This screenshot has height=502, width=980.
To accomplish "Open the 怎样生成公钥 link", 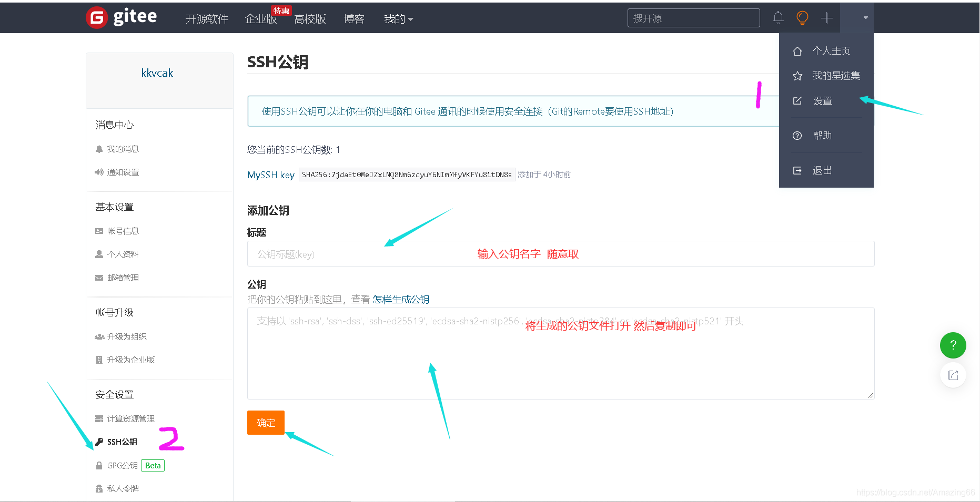I will pyautogui.click(x=401, y=300).
